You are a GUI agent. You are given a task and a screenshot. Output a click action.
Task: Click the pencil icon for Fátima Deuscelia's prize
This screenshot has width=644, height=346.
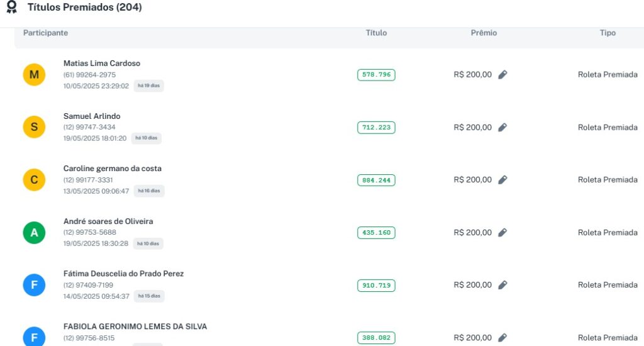coord(502,285)
